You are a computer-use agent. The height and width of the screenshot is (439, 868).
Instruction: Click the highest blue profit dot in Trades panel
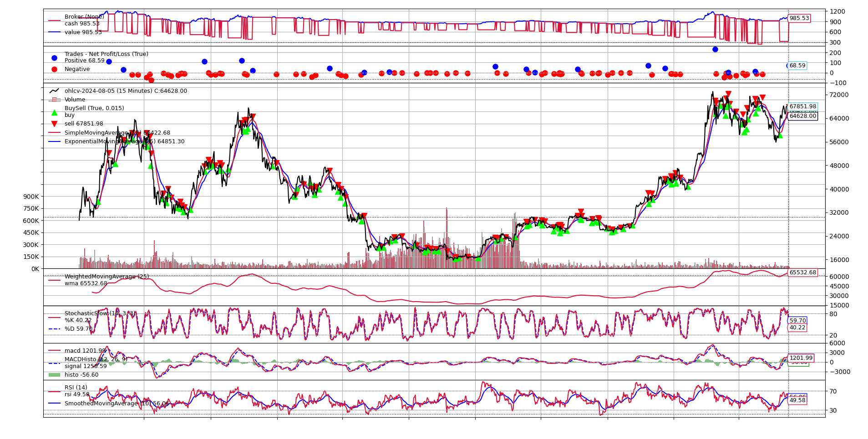click(x=715, y=49)
